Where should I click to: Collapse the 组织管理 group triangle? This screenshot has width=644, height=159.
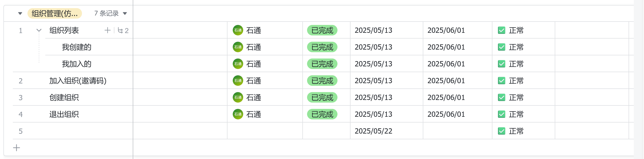click(x=20, y=13)
